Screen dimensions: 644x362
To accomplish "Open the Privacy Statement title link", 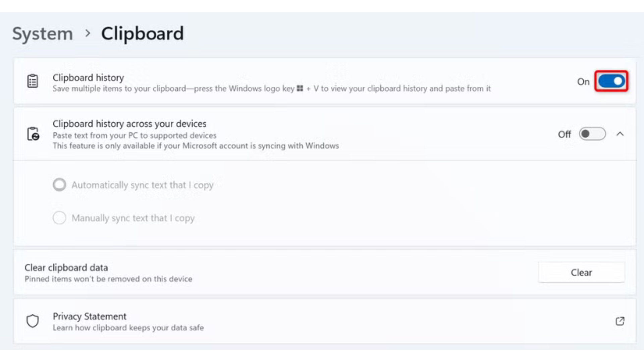I will coord(90,316).
